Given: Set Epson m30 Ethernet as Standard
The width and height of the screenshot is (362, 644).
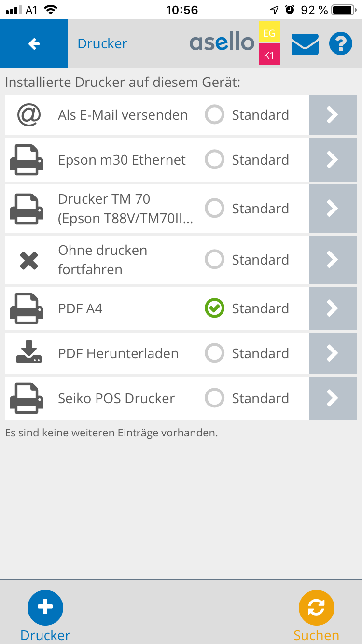Looking at the screenshot, I should coord(214,160).
